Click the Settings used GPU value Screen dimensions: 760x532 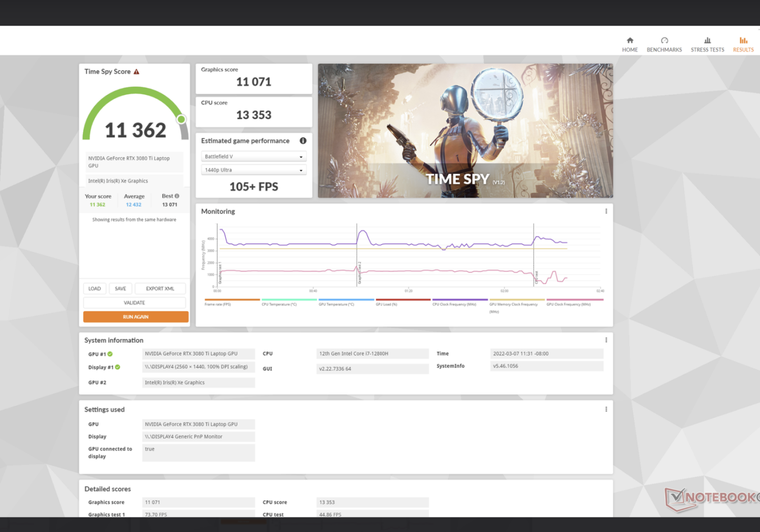[198, 424]
